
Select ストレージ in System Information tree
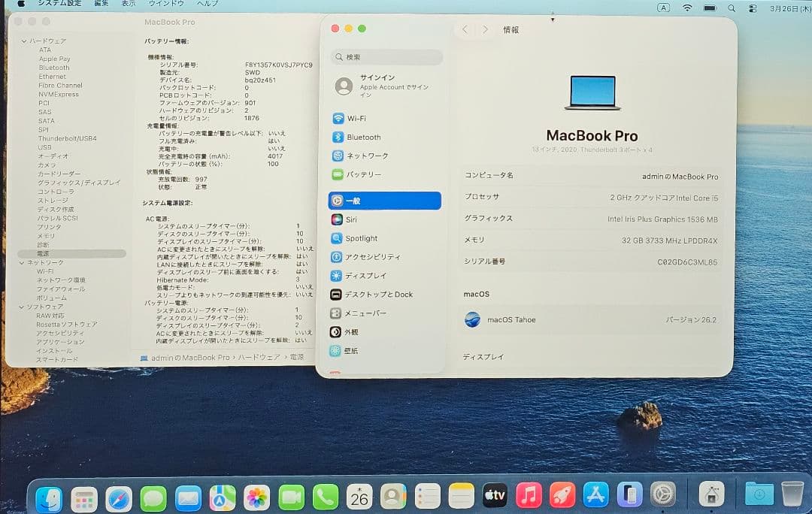(x=53, y=201)
